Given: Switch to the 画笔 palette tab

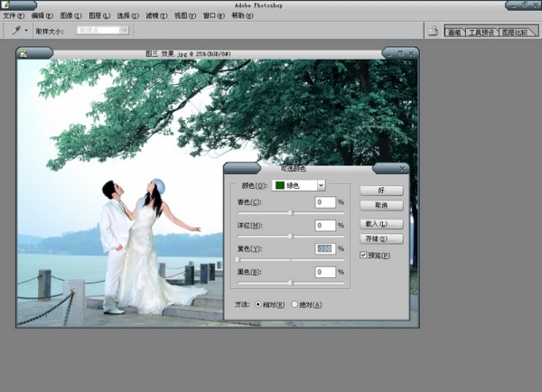Looking at the screenshot, I should point(454,33).
